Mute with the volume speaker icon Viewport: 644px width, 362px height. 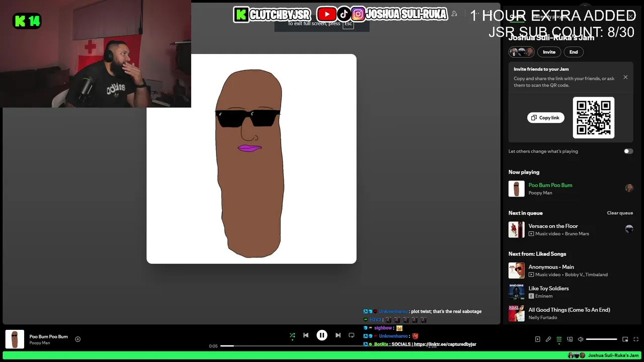pos(581,339)
